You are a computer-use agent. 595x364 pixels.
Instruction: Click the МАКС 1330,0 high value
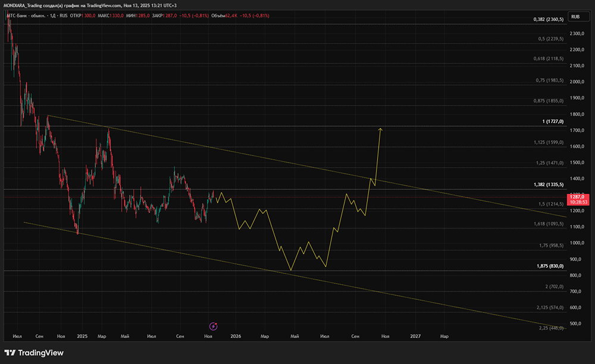coord(111,15)
